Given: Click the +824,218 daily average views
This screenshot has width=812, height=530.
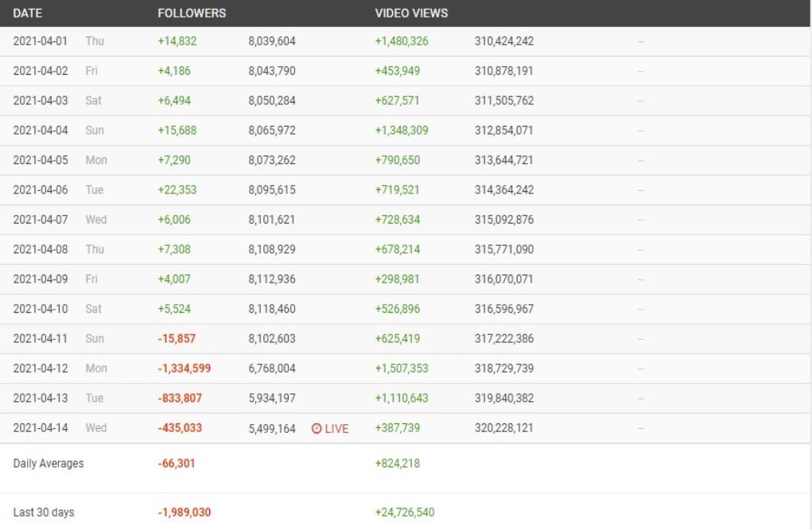Looking at the screenshot, I should [398, 463].
